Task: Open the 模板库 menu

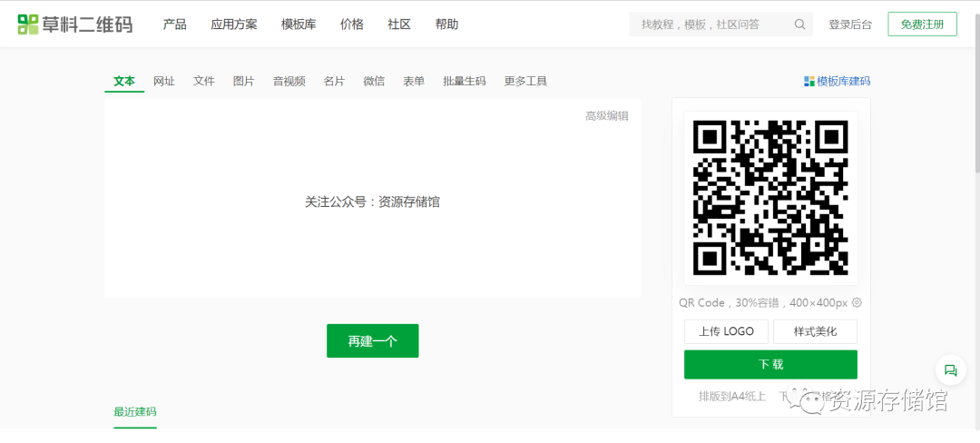Action: click(x=299, y=25)
